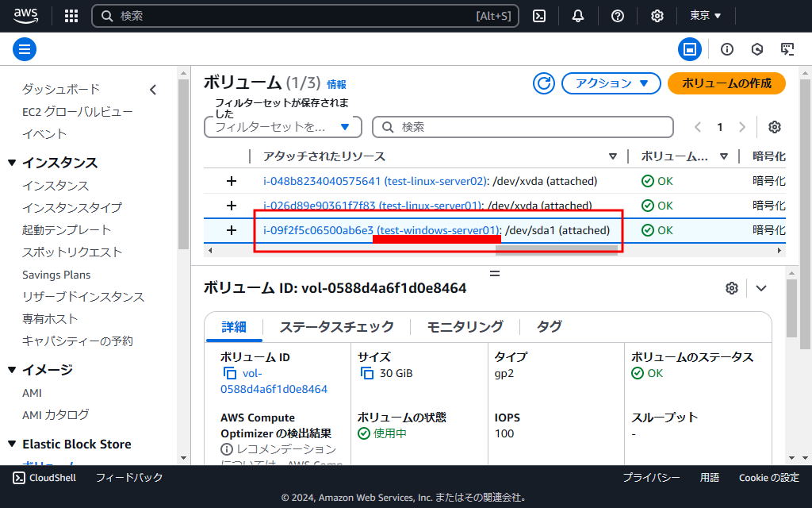This screenshot has width=812, height=508.
Task: Open the Tokyo region dropdown
Action: 705,16
